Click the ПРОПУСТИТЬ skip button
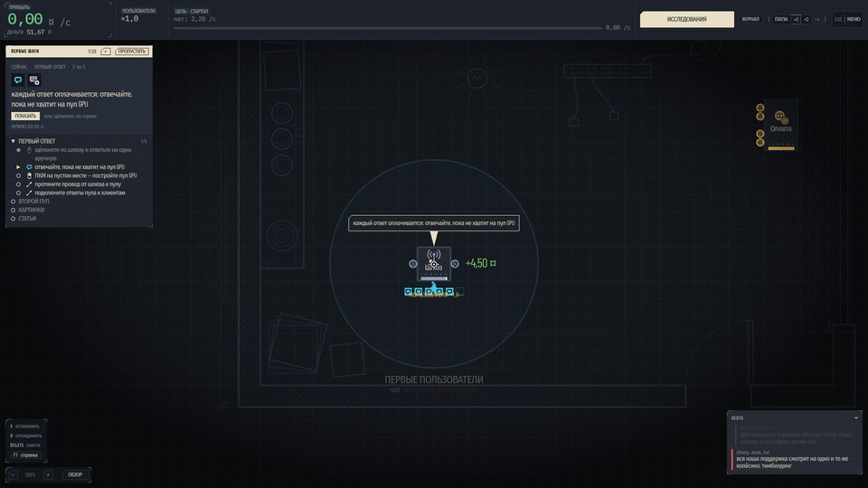Image resolution: width=868 pixels, height=488 pixels. (132, 52)
